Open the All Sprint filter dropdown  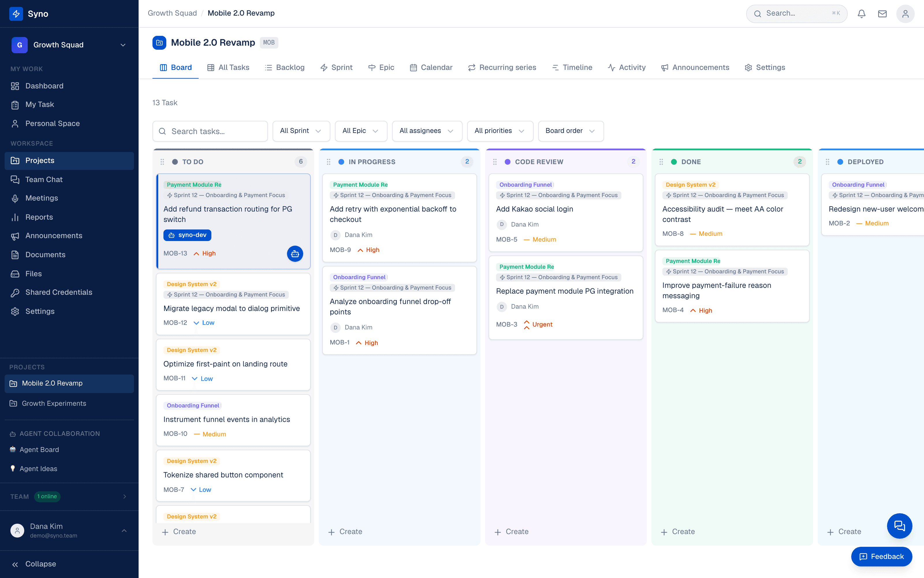[301, 131]
